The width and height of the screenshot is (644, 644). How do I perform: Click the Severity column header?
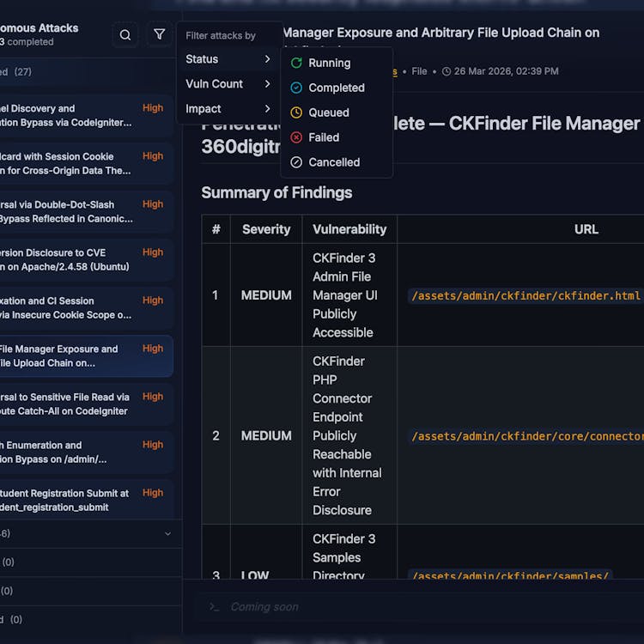pyautogui.click(x=266, y=229)
